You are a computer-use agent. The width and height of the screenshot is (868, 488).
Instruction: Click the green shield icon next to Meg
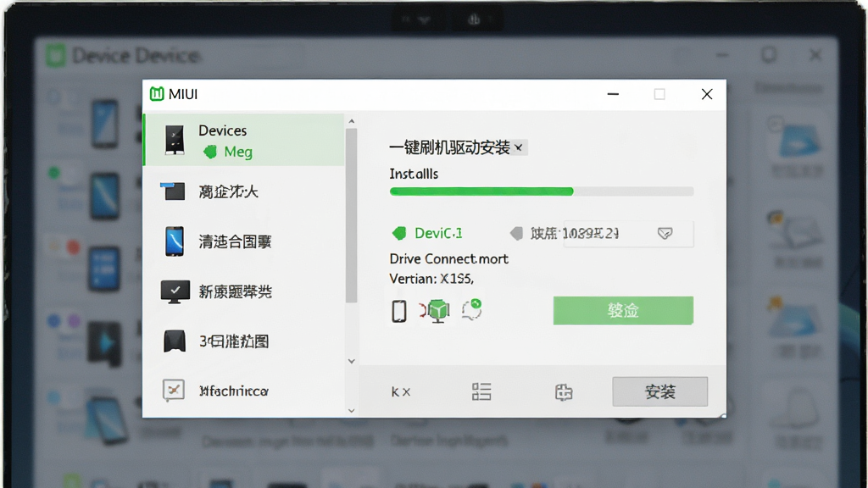tap(210, 152)
